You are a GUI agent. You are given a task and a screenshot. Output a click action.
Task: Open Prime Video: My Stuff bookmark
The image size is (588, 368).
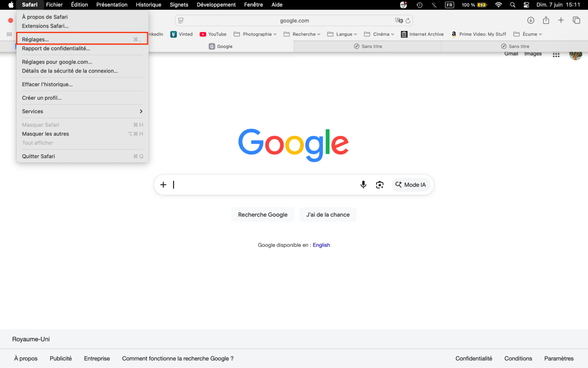click(x=479, y=34)
